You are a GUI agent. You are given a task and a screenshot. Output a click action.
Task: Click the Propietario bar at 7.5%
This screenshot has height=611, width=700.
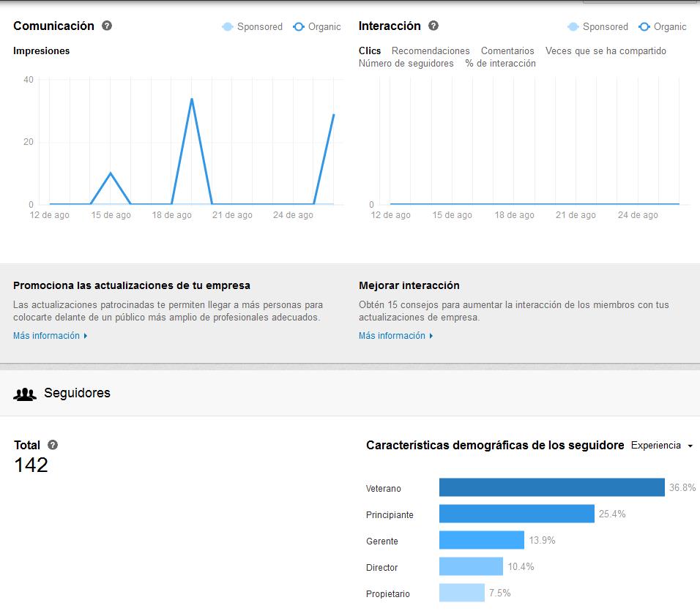tap(461, 593)
